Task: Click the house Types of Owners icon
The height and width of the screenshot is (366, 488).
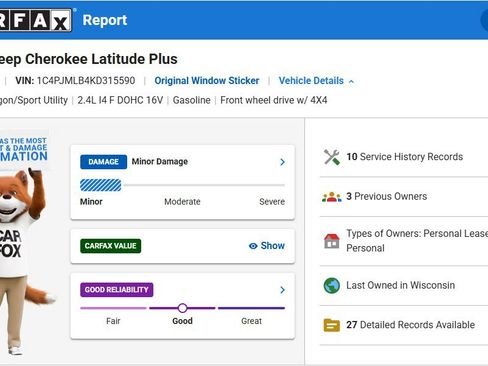Action: point(332,241)
